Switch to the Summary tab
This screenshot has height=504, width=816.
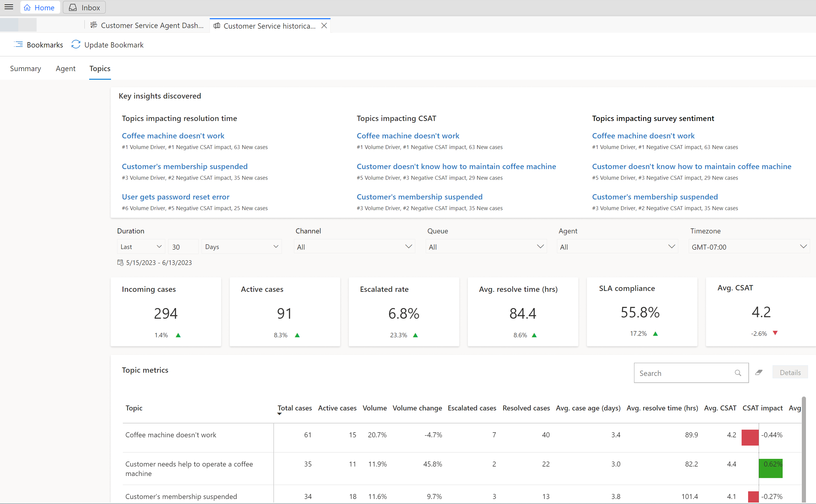pyautogui.click(x=25, y=68)
